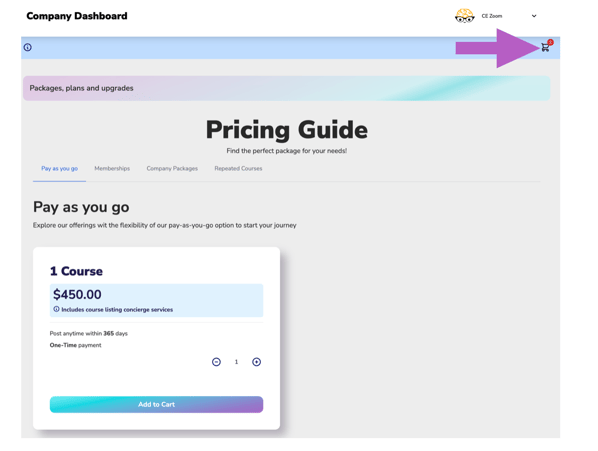Viewport: 598px width, 451px height.
Task: Click the quantity value field showing 1
Action: click(x=236, y=362)
